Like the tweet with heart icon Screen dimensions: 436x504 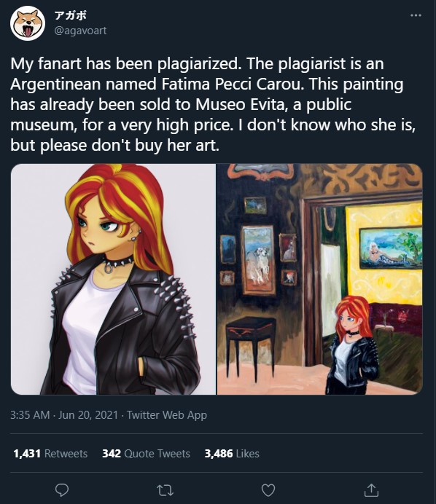tap(268, 490)
